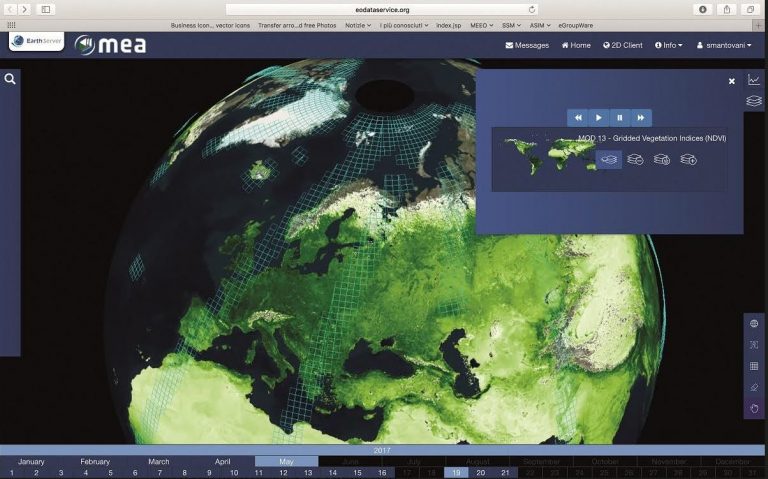Switch to the 2D Client view
Screen dimensions: 768x479
coord(623,45)
